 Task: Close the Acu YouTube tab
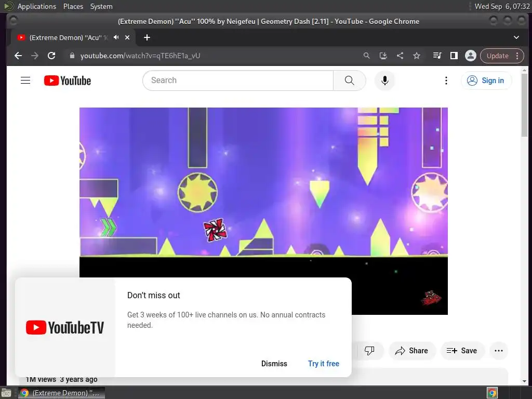(127, 37)
